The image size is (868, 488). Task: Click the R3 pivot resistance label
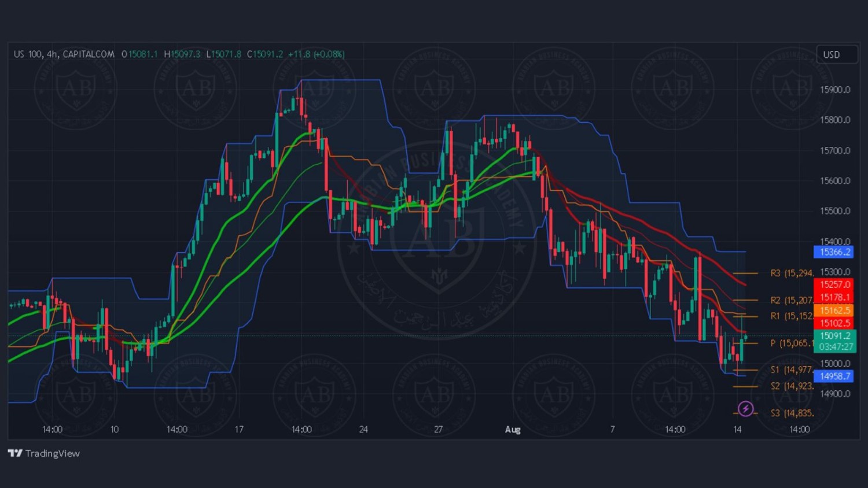click(x=792, y=273)
